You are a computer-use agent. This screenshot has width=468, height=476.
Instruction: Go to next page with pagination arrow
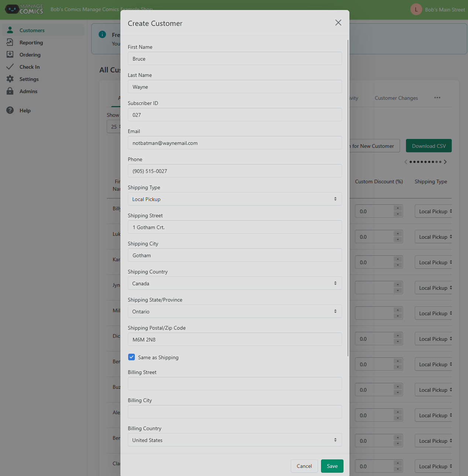[x=445, y=162]
